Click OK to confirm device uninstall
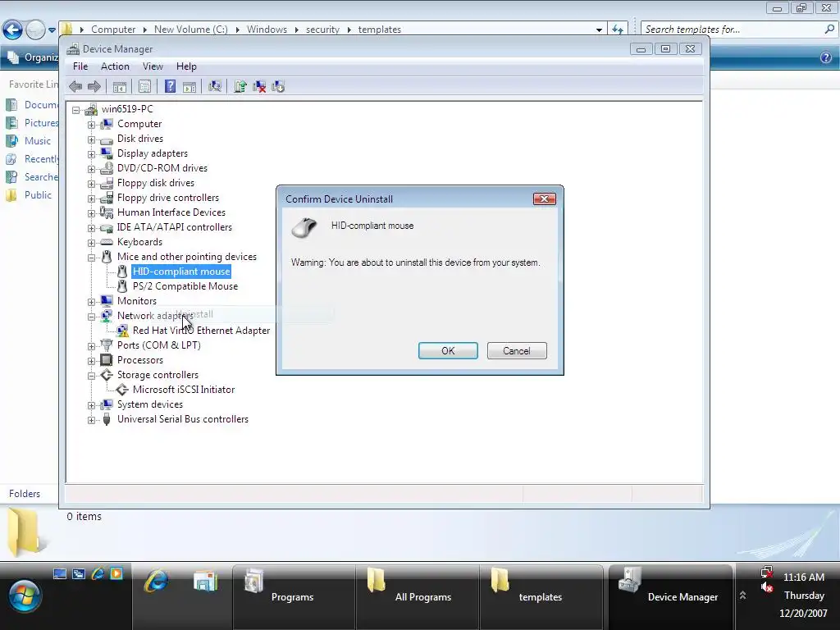The height and width of the screenshot is (630, 840). [448, 351]
